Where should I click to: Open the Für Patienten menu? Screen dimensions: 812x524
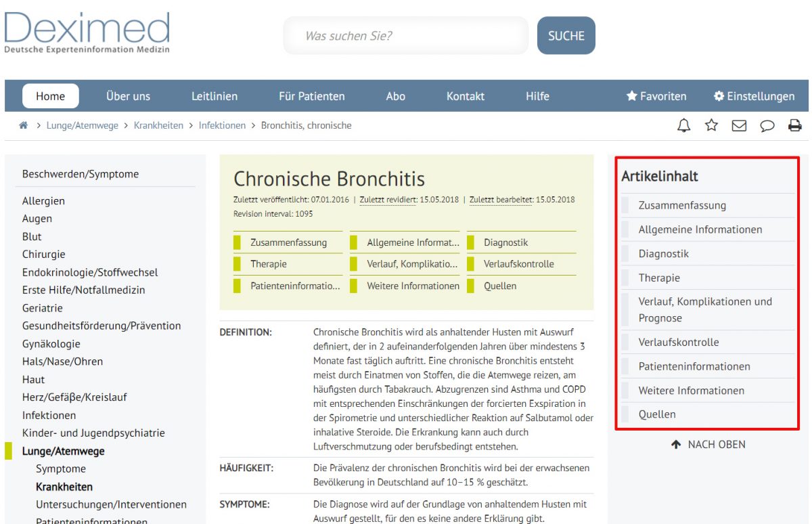point(311,96)
